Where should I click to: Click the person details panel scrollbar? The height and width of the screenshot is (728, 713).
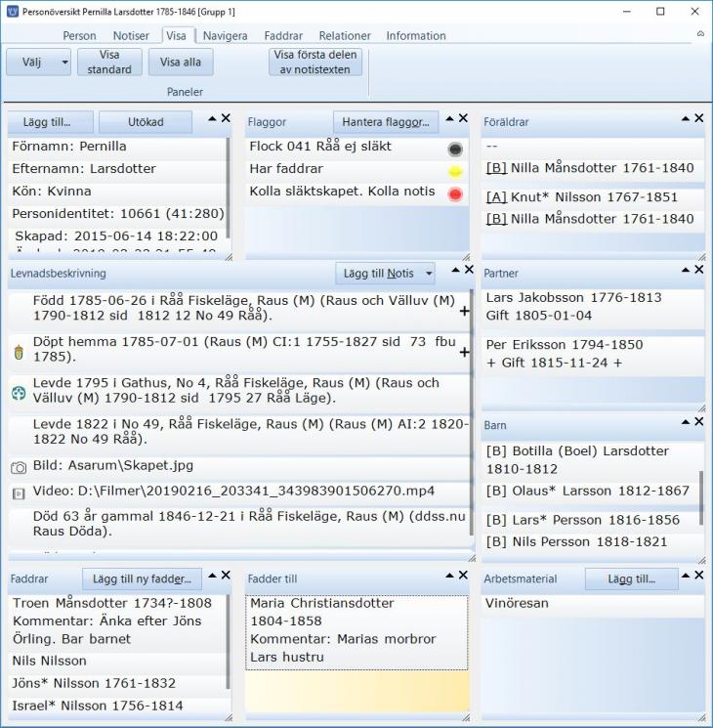click(x=228, y=188)
